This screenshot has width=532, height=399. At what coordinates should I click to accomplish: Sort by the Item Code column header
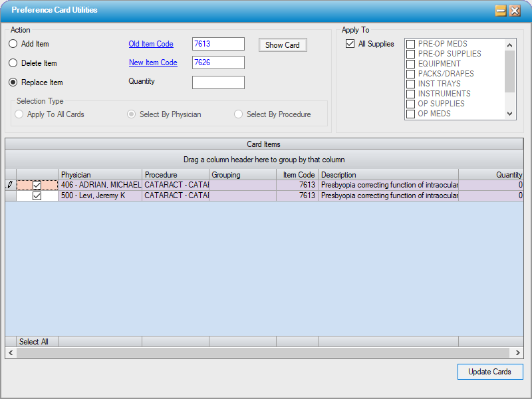pos(297,175)
